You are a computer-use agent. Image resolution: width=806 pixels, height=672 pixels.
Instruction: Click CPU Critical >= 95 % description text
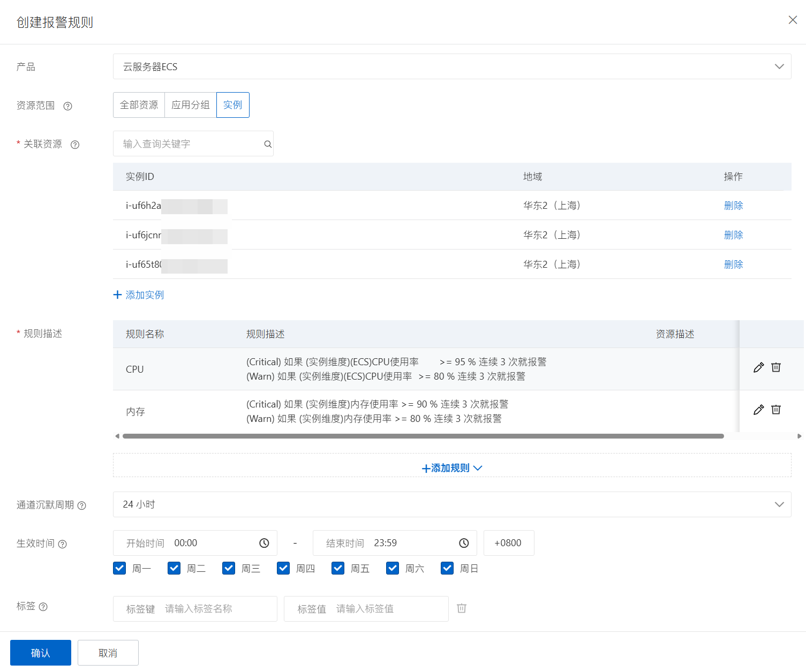tap(396, 362)
